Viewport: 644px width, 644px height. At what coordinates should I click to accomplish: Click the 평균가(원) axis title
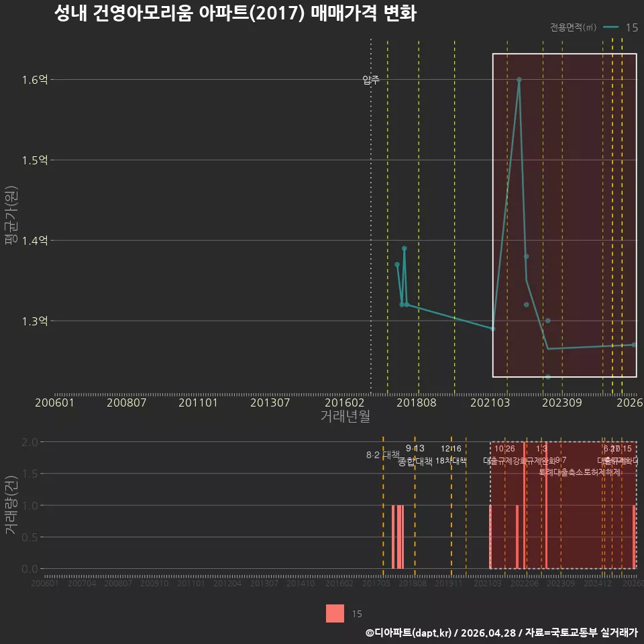[11, 215]
